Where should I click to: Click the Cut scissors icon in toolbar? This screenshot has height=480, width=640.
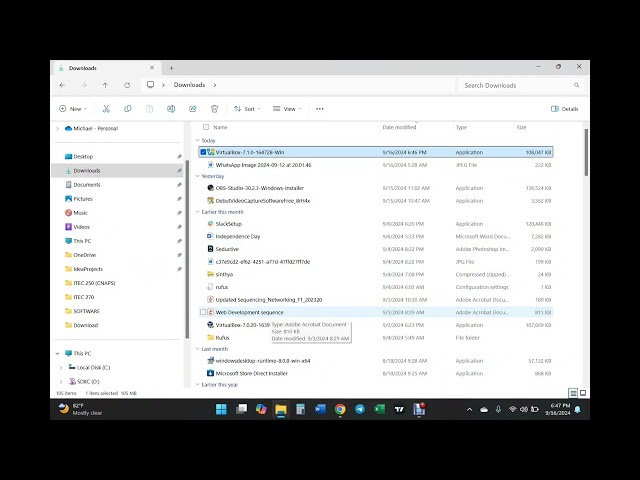(106, 109)
